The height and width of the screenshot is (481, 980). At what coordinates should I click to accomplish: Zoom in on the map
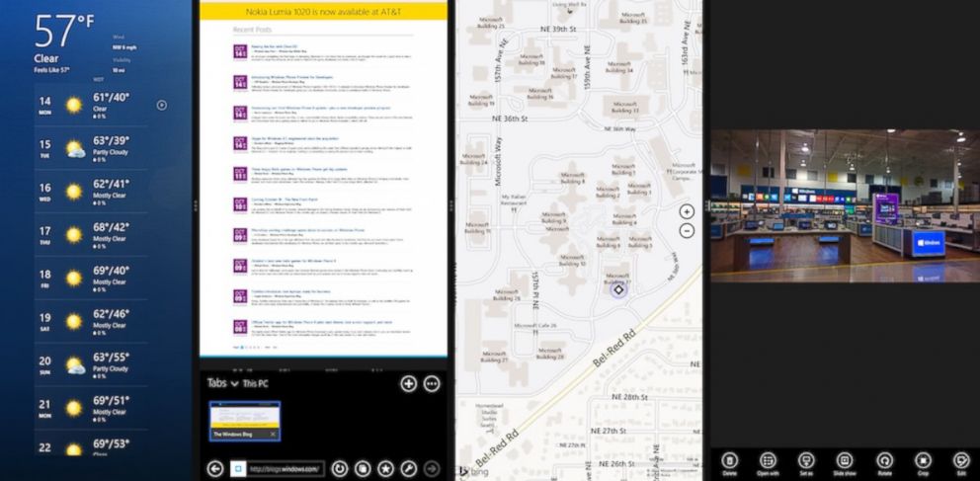(687, 211)
